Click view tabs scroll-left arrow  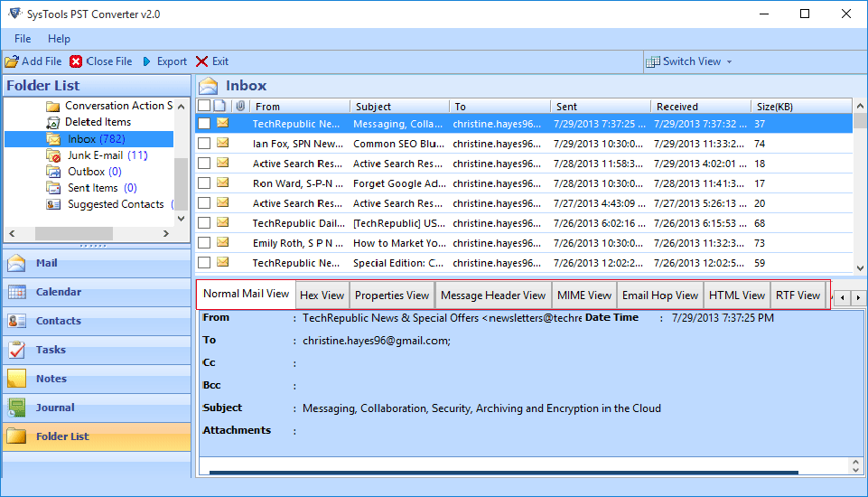pyautogui.click(x=842, y=297)
